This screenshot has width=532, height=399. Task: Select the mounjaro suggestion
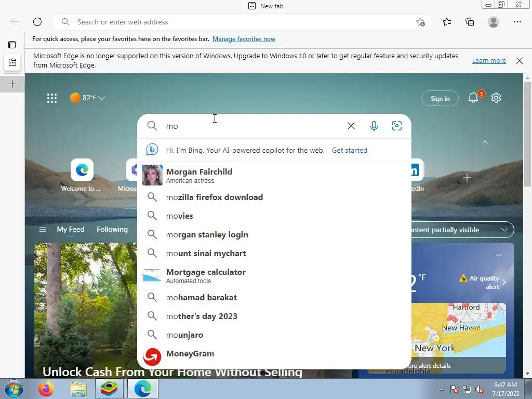pos(274,335)
